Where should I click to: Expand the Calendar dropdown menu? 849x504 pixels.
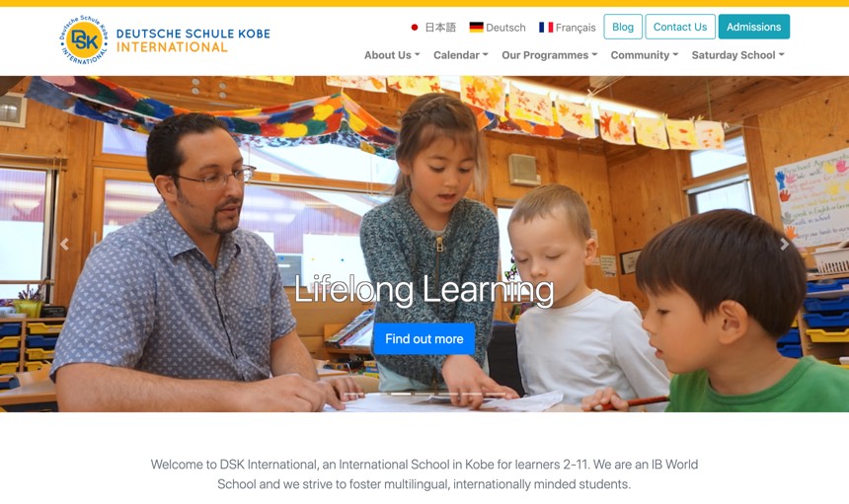point(461,55)
